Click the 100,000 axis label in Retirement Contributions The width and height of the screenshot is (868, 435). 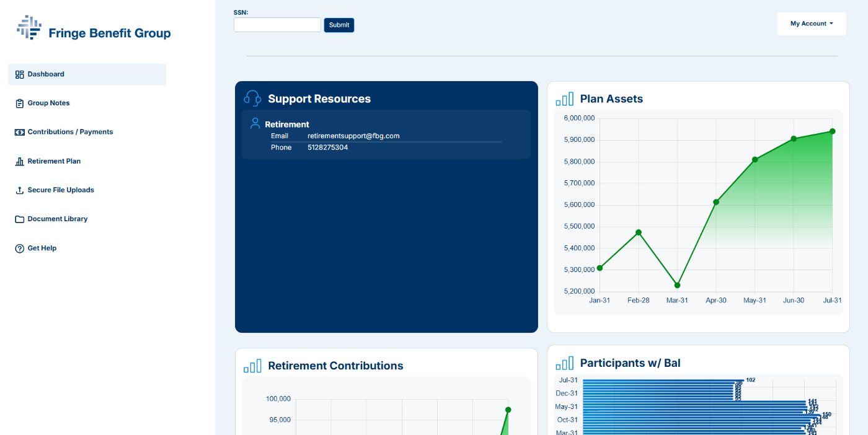click(278, 399)
